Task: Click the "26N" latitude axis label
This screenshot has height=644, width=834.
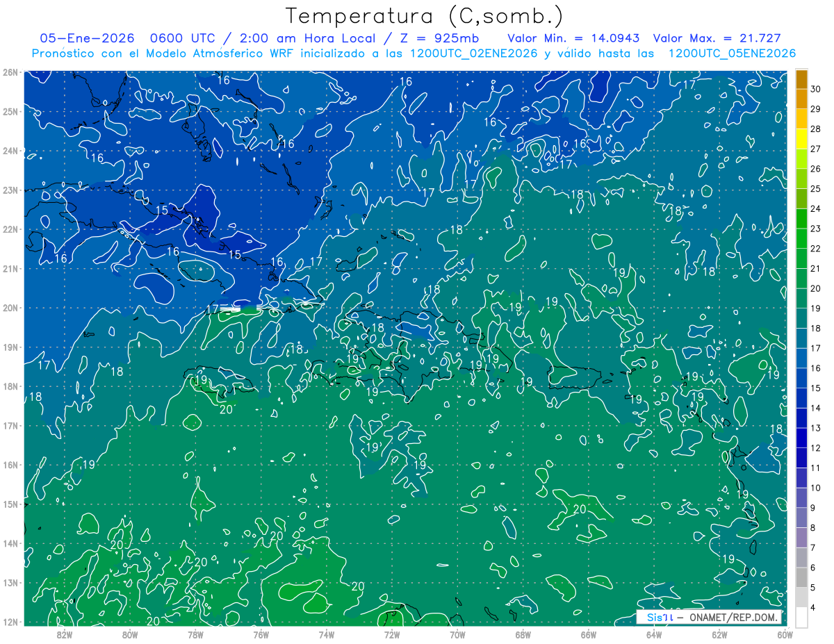Action: click(x=10, y=72)
